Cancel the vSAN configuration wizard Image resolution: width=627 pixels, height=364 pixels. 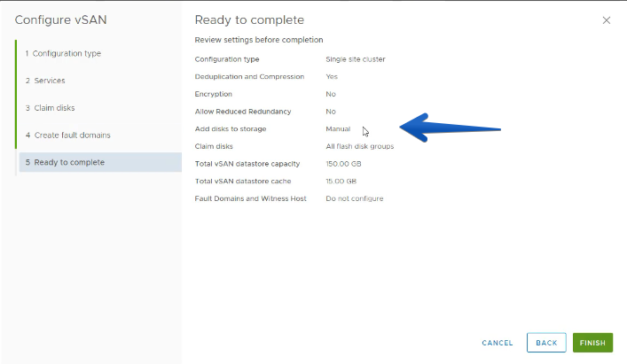497,343
